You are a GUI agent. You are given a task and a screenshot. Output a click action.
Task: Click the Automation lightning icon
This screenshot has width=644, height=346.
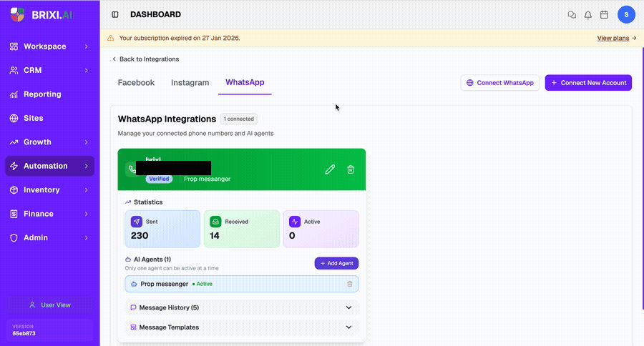tap(14, 166)
